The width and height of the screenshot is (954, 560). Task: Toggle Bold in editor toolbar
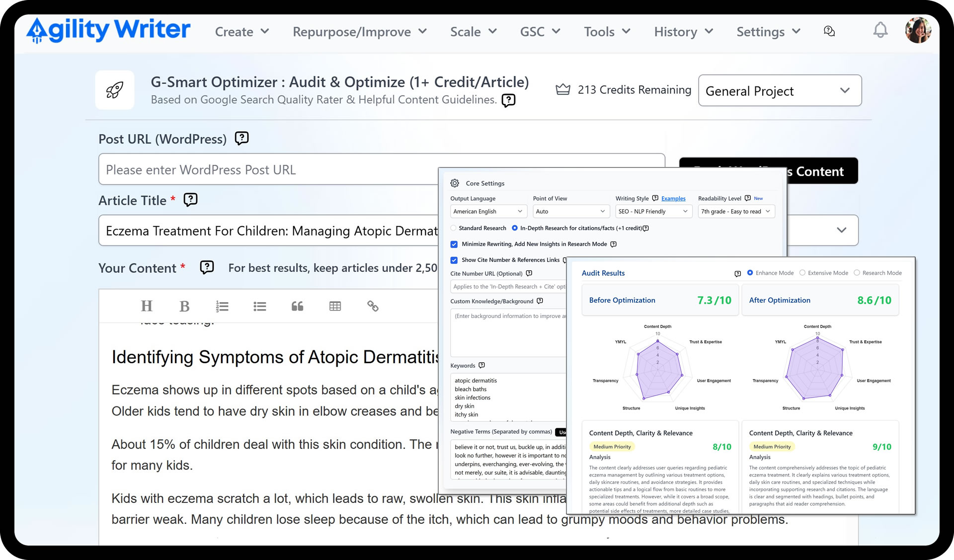pyautogui.click(x=184, y=306)
